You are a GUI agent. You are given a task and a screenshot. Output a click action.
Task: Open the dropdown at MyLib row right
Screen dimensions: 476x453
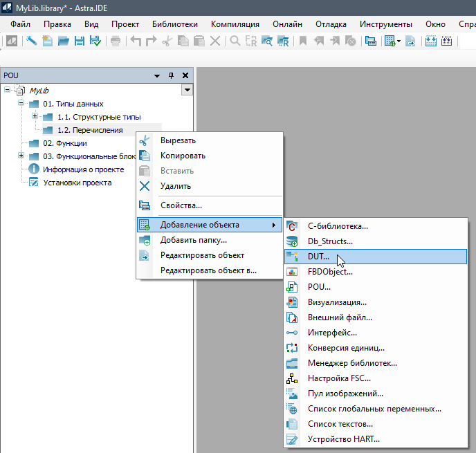pyautogui.click(x=187, y=90)
